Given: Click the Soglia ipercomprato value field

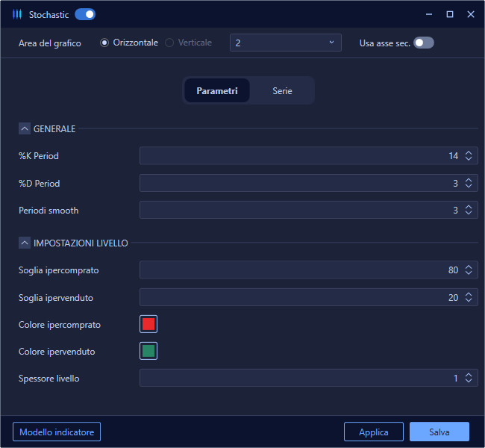Looking at the screenshot, I should [309, 270].
